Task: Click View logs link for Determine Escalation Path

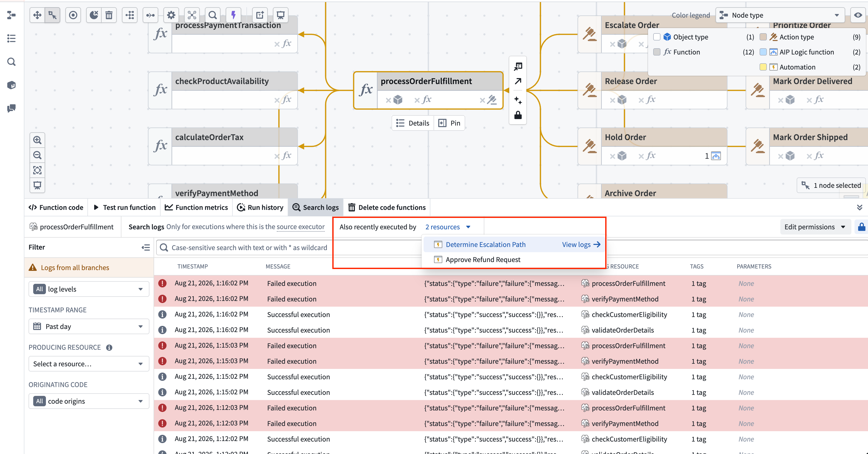Action: click(581, 245)
